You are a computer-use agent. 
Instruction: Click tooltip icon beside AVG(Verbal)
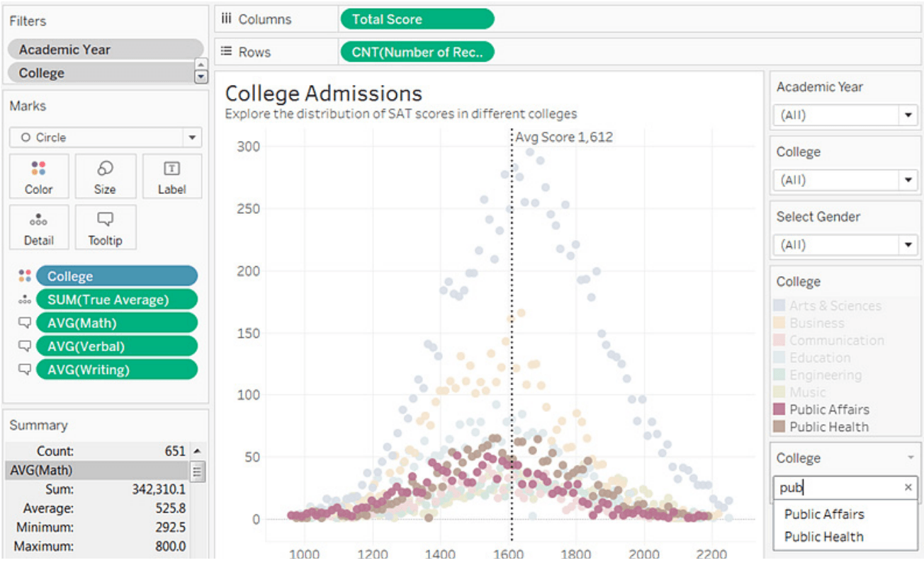25,346
